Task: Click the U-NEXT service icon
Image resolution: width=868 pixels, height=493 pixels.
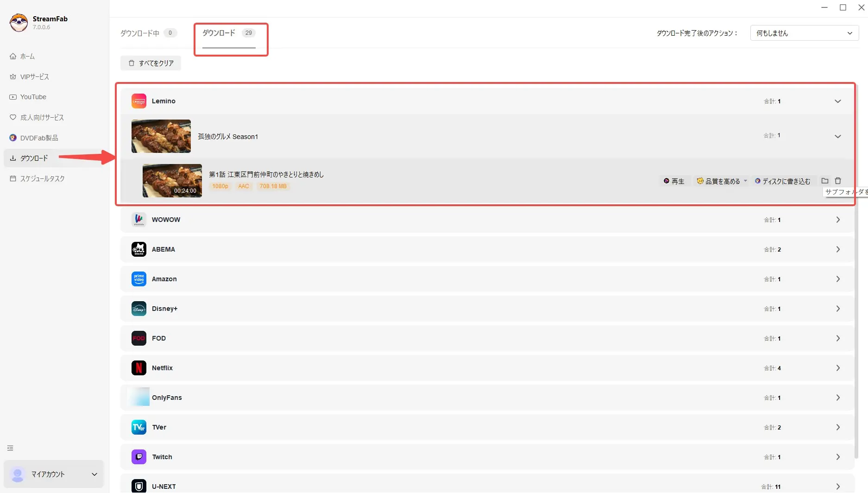Action: [x=139, y=486]
